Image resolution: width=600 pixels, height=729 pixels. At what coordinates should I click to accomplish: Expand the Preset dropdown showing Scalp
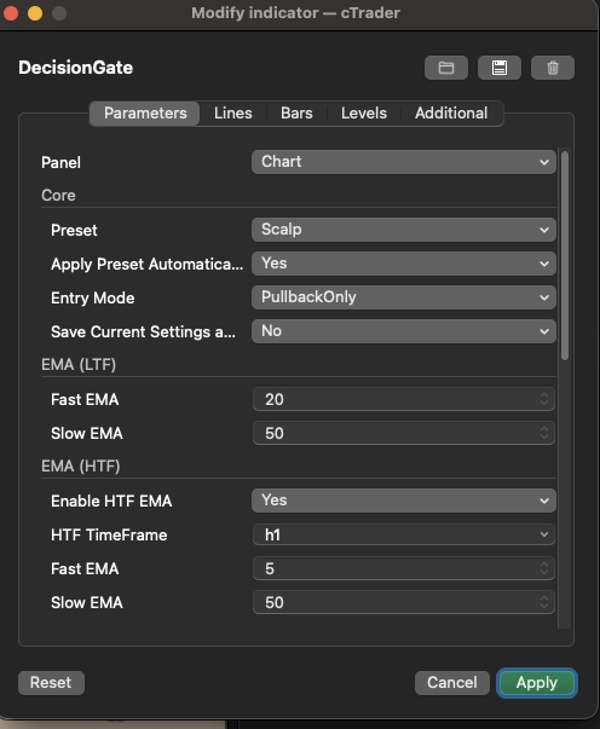click(x=403, y=229)
